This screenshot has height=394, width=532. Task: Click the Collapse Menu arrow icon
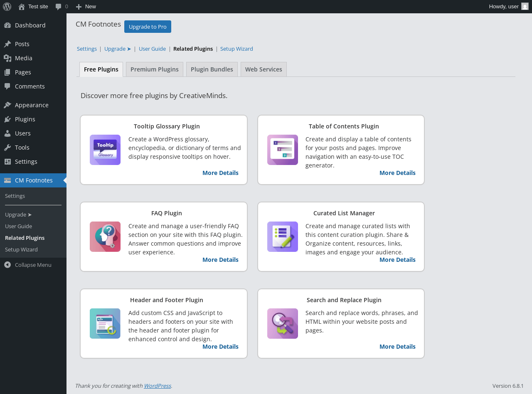coord(7,265)
